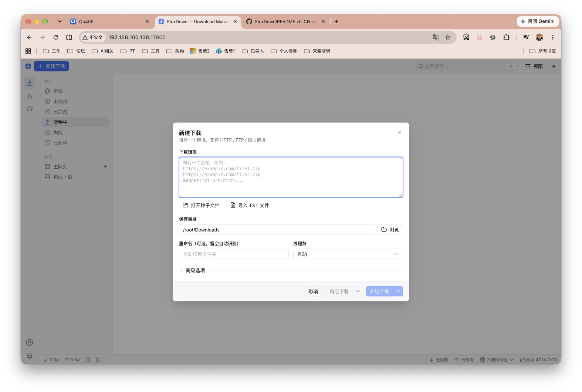
Task: Click 导入 TXT 文件 button
Action: [x=250, y=205]
